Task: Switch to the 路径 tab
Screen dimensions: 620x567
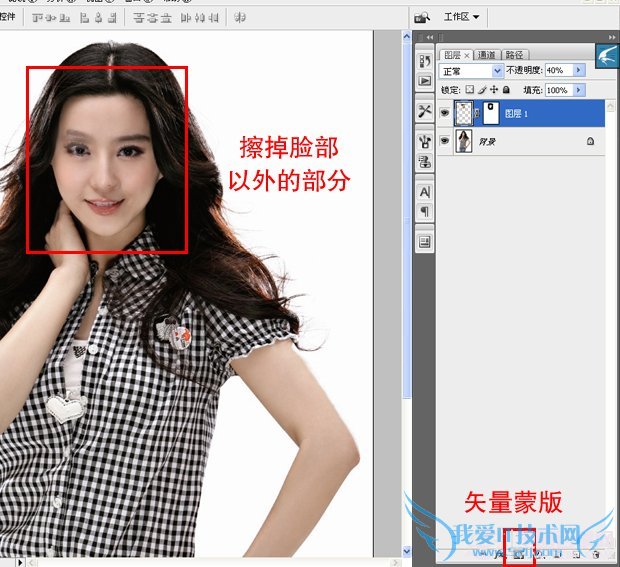Action: [516, 55]
